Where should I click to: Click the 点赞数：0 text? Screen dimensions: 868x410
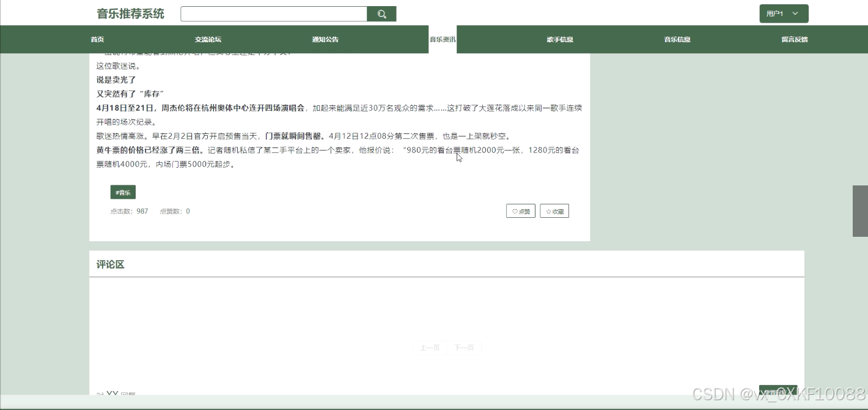(x=175, y=211)
